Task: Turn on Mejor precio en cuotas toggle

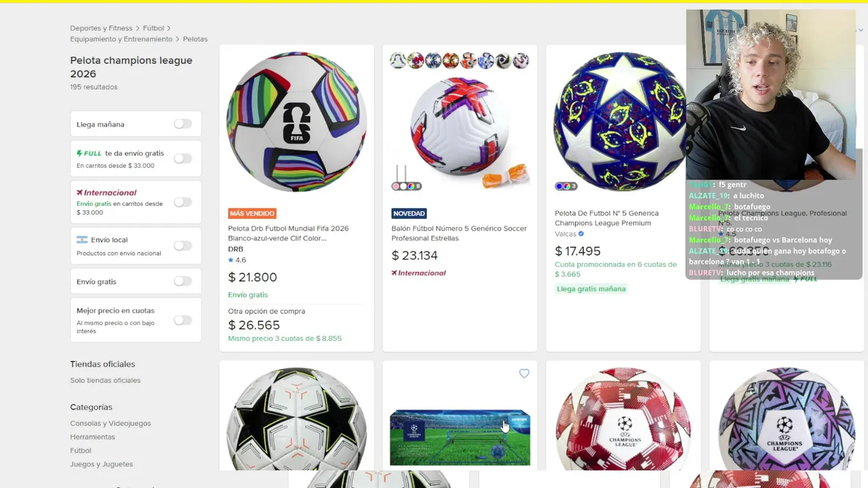Action: pyautogui.click(x=182, y=320)
